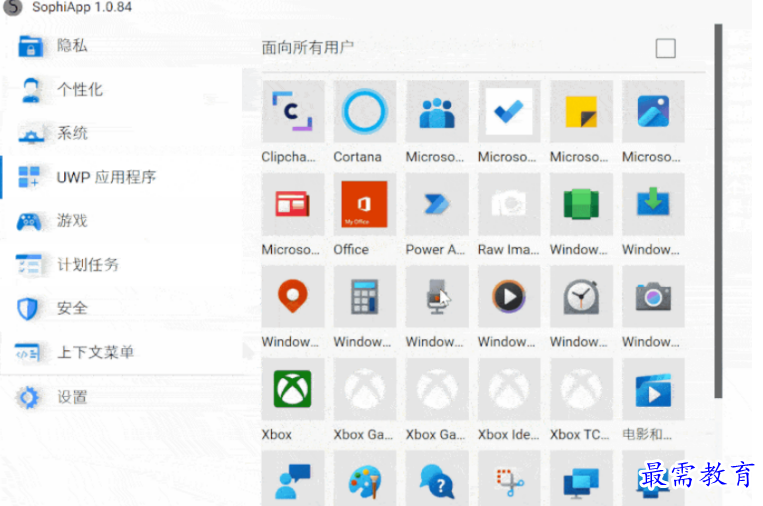The image size is (763, 506).
Task: Select the Windows tile with green cube icon
Action: [x=581, y=204]
